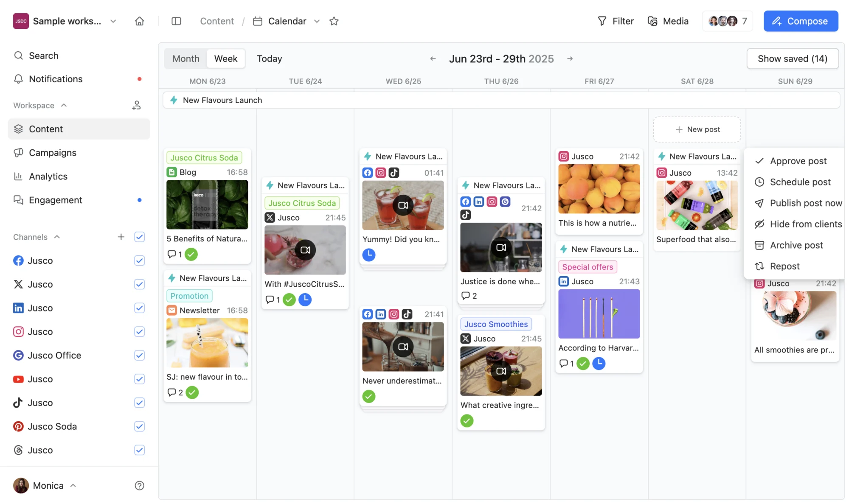This screenshot has height=504, width=849.
Task: Switch to Month view
Action: 186,59
